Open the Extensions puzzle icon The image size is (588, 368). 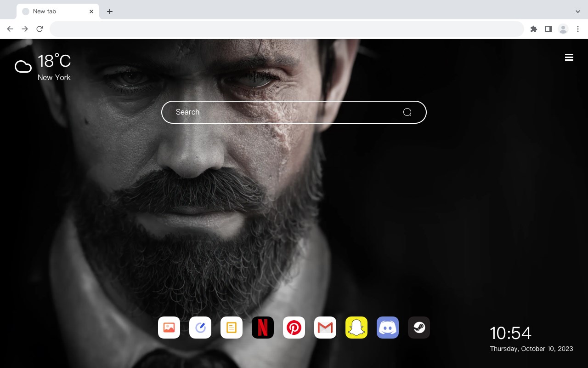(x=533, y=29)
